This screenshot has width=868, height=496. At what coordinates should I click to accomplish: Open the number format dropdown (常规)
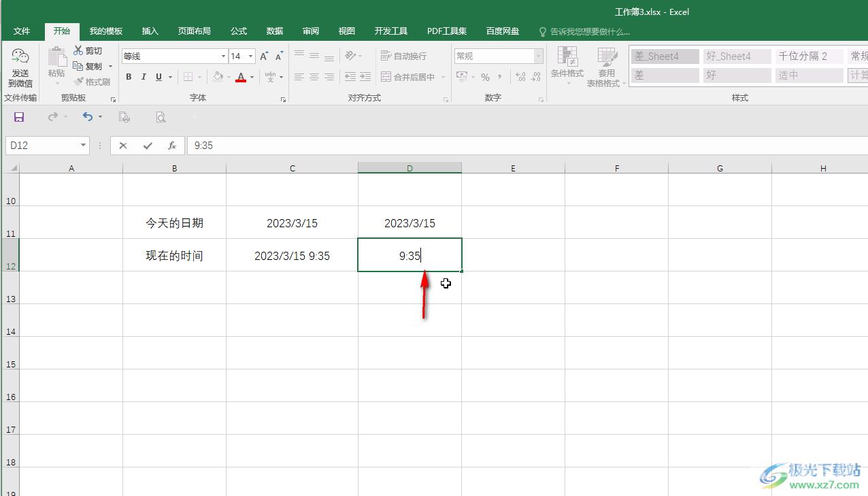[x=539, y=56]
